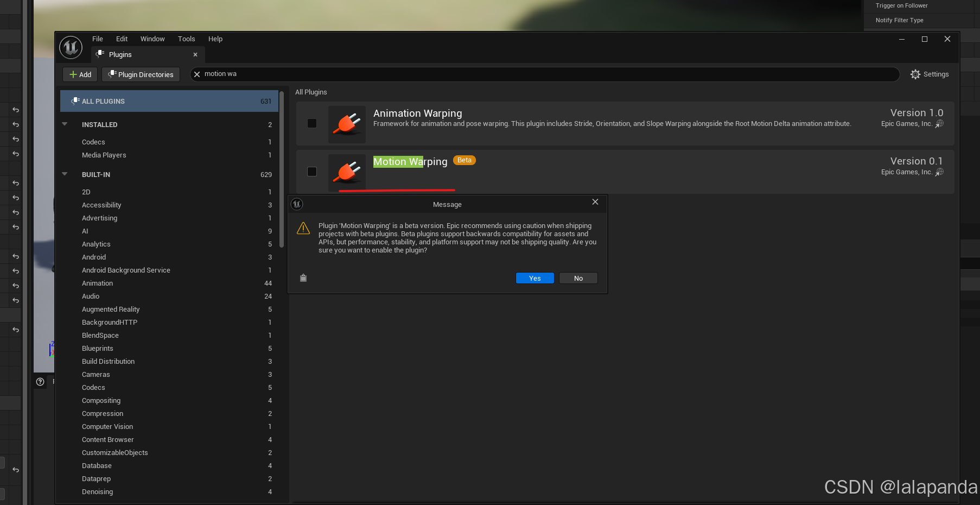
Task: Clear the plugin search text with X icon
Action: pyautogui.click(x=197, y=74)
